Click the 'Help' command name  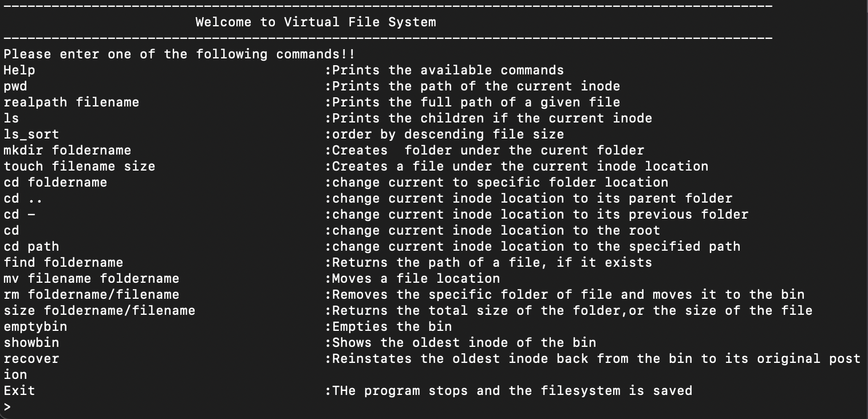coord(19,70)
